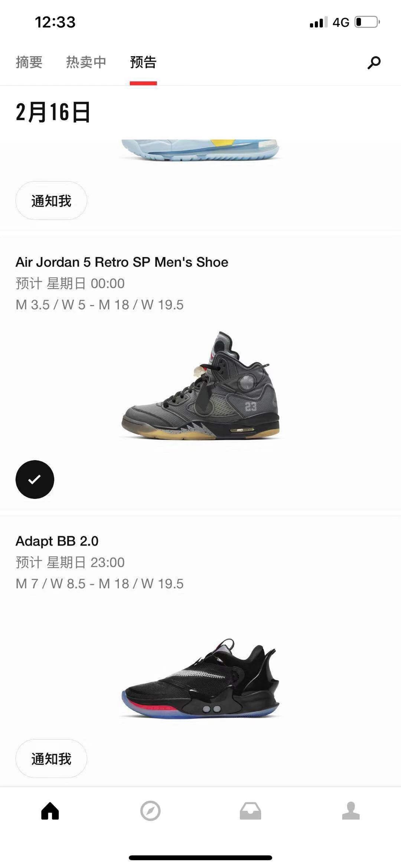Tap the signal strength bars icon
This screenshot has height=868, width=401.
(319, 22)
